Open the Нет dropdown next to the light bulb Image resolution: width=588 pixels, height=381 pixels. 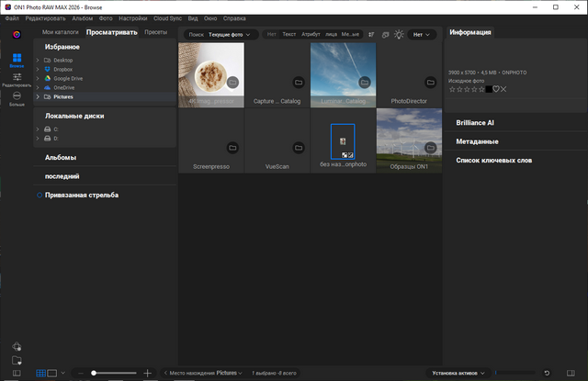coord(422,35)
